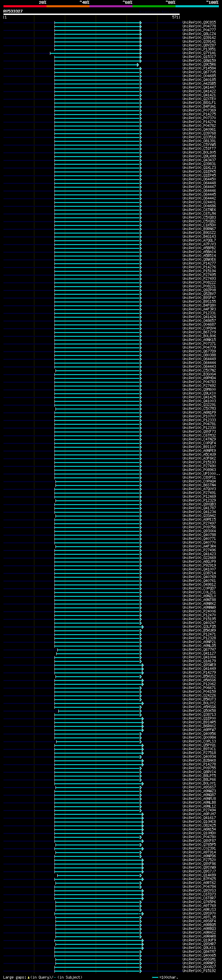The height and width of the screenshot is (980, 222).
Task: Click the UniRef100_P04783 label
Action: (x=199, y=382)
